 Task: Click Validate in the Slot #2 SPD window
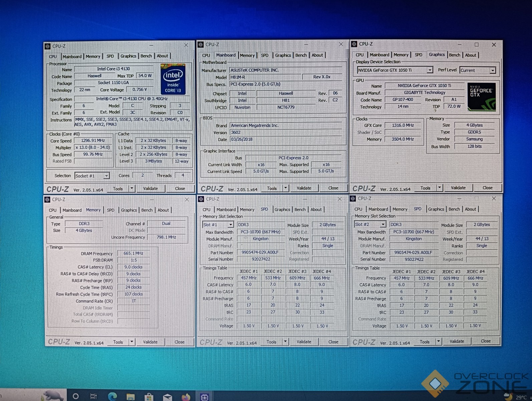pyautogui.click(x=457, y=341)
